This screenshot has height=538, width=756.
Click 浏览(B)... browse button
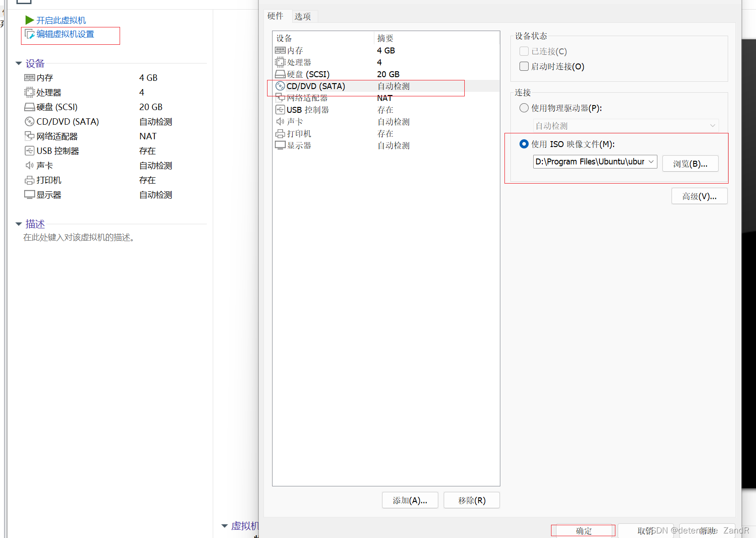point(690,164)
